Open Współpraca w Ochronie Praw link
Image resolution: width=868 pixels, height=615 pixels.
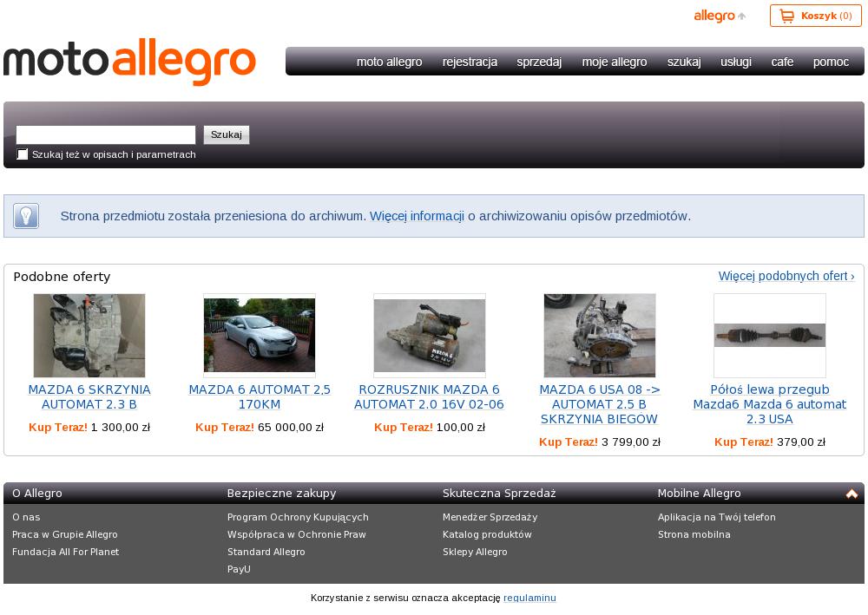click(x=297, y=534)
